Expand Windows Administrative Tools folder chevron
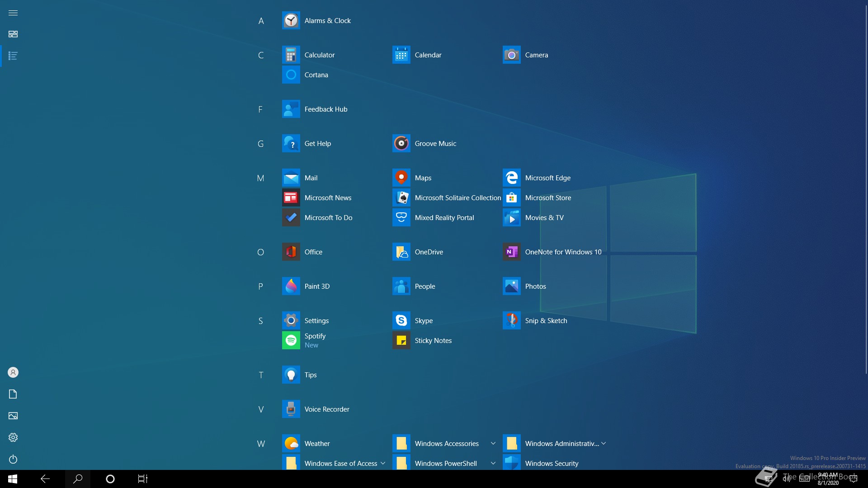Screen dimensions: 868x488 point(604,443)
